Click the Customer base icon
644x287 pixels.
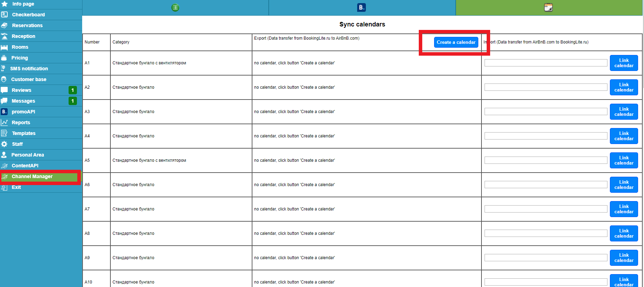(4, 79)
